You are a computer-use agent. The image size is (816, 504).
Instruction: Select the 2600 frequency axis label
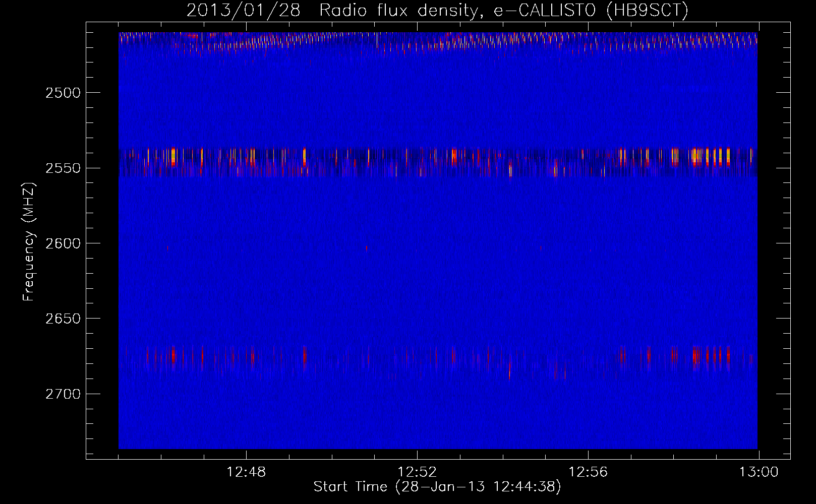pos(63,243)
